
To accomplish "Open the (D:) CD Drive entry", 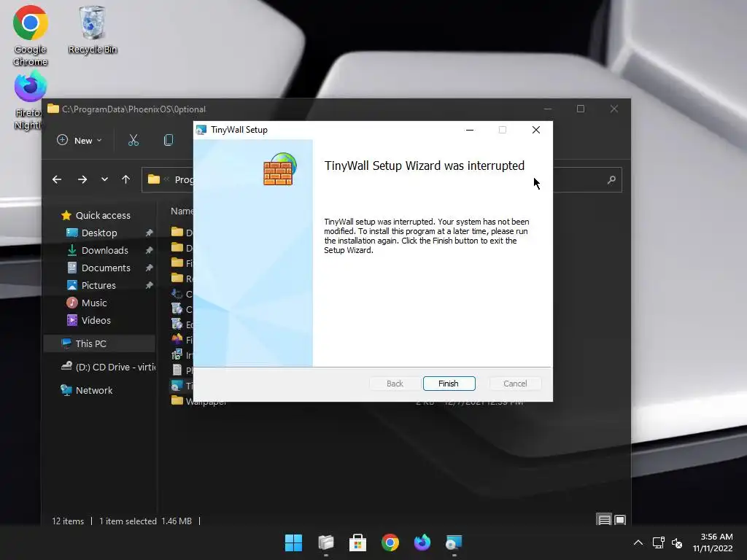I will pos(109,367).
